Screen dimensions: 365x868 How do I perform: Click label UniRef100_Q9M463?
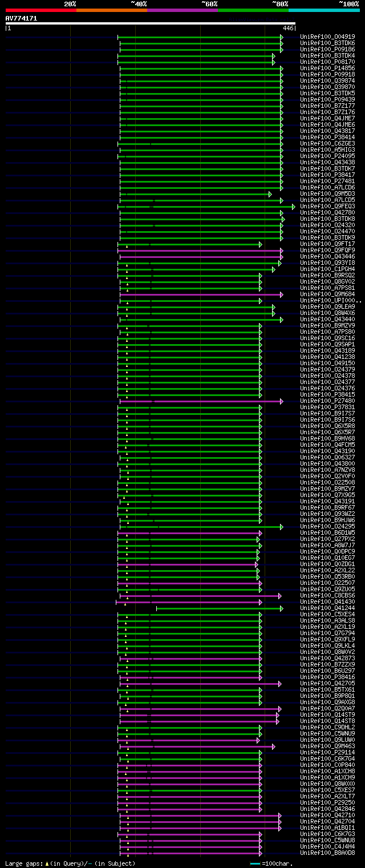pyautogui.click(x=328, y=746)
